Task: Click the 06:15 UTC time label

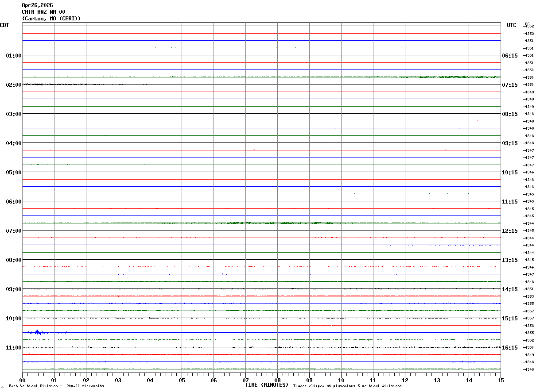Action: [x=510, y=55]
